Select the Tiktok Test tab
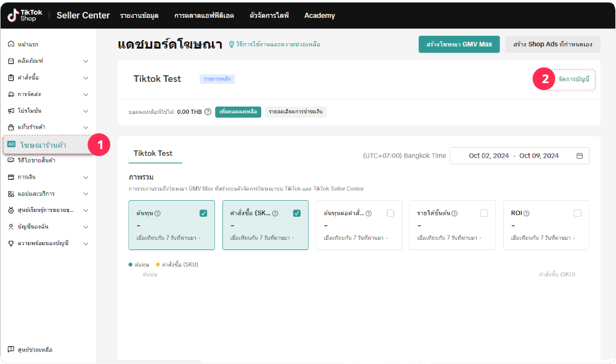The image size is (616, 364). click(153, 153)
